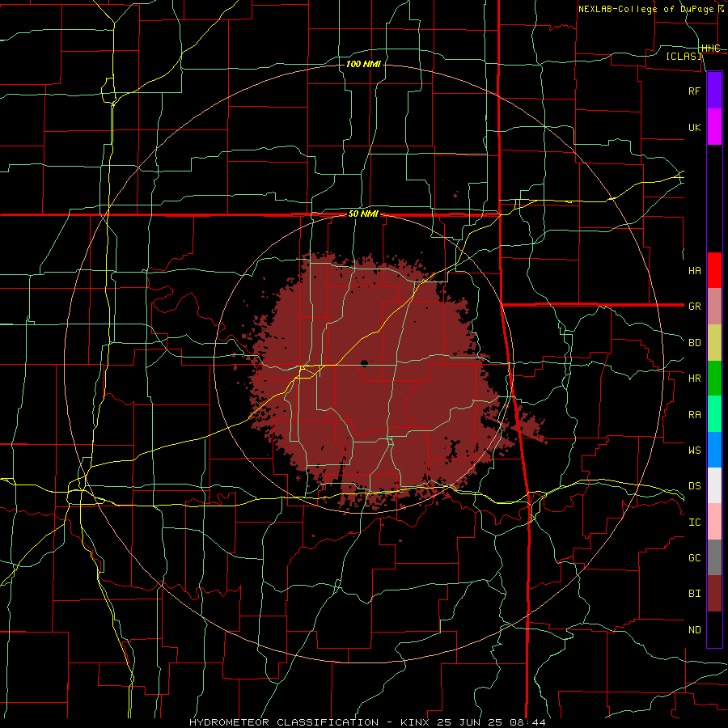Click the '50 NMI' range ring label
Screen dimensions: 728x728
coord(363,214)
